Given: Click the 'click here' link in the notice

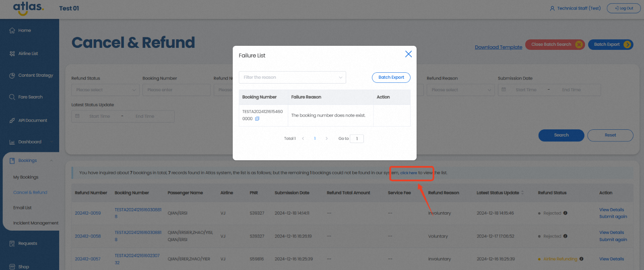Looking at the screenshot, I should [x=408, y=173].
